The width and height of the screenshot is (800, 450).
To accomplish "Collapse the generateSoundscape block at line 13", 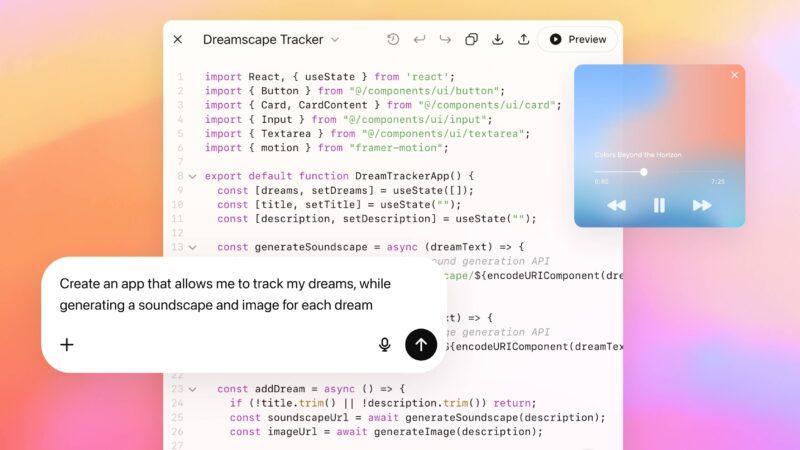I will click(192, 247).
